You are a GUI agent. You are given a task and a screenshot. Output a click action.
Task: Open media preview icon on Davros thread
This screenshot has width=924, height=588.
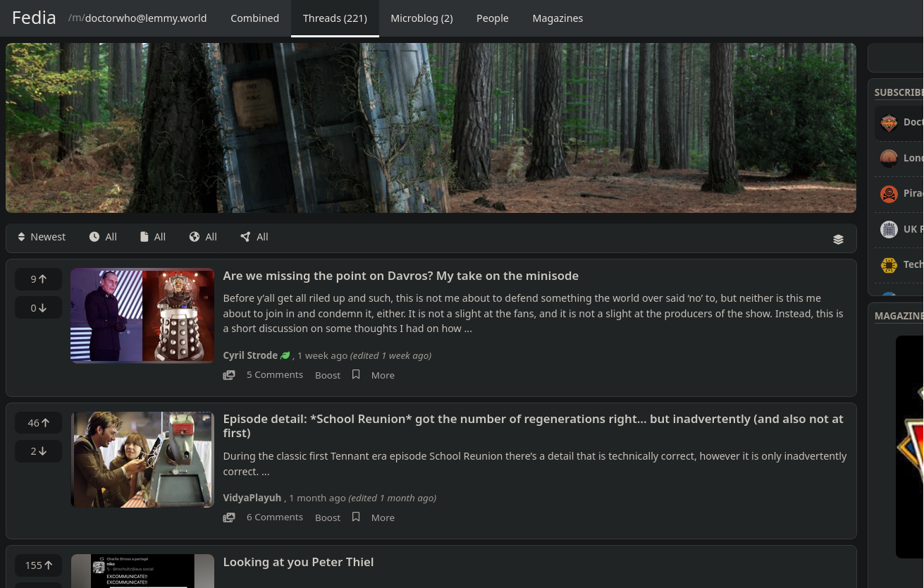point(229,375)
